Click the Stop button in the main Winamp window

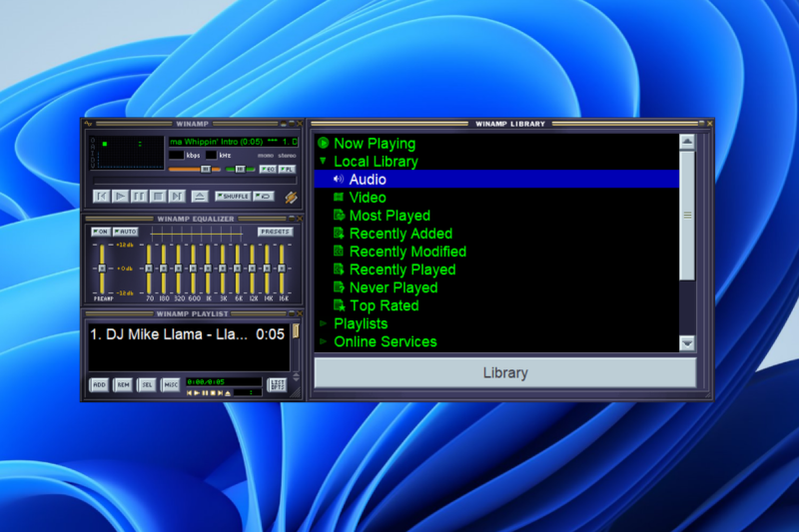(158, 196)
